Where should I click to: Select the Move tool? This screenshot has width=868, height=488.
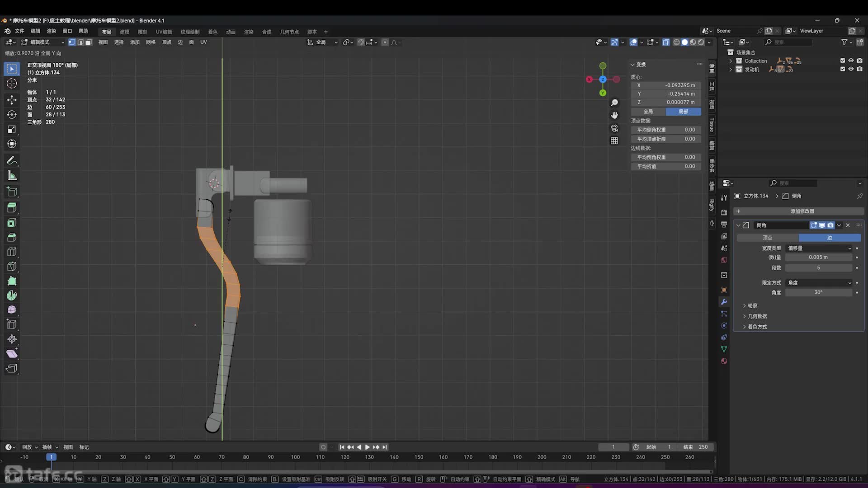click(x=12, y=99)
